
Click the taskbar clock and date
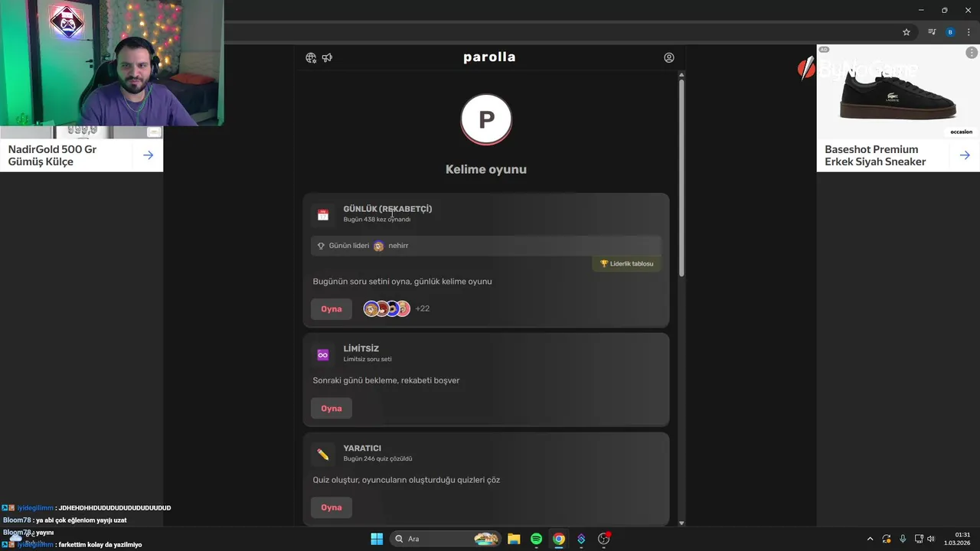[x=957, y=539]
